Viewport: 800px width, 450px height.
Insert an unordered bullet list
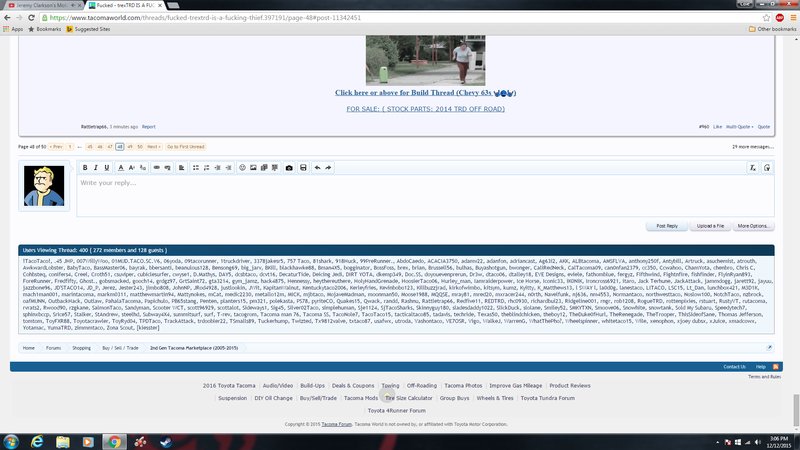click(x=195, y=168)
